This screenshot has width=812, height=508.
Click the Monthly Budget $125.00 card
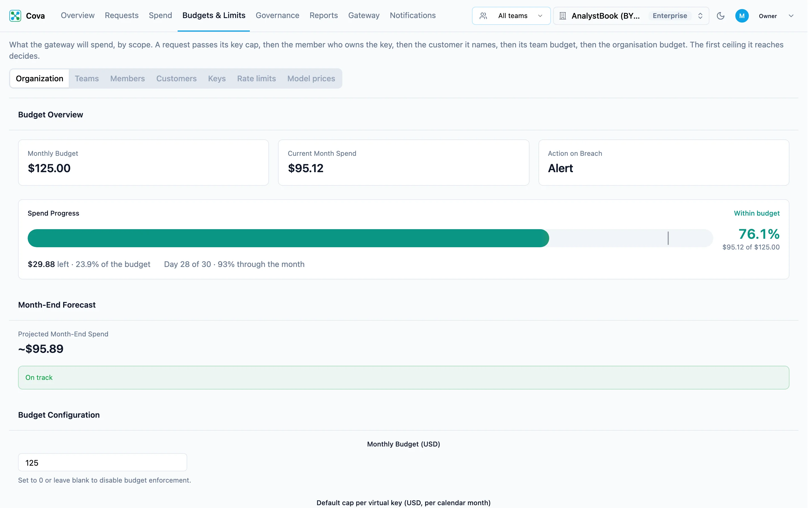143,163
